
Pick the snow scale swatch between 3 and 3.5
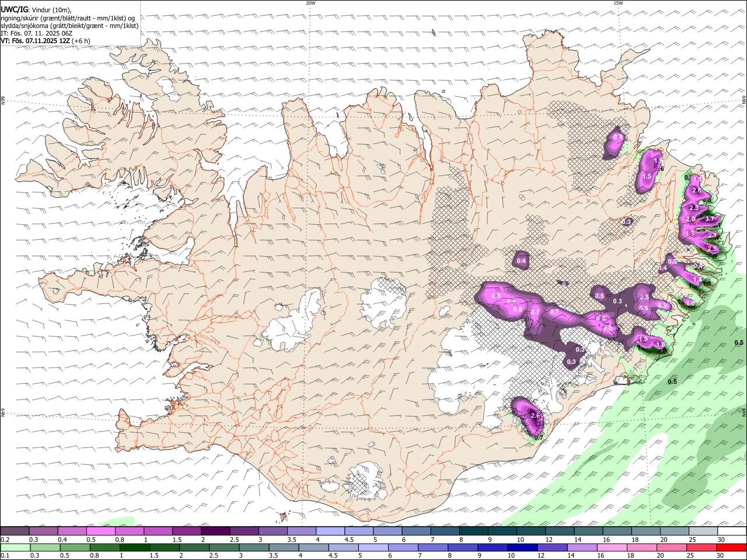point(273,531)
